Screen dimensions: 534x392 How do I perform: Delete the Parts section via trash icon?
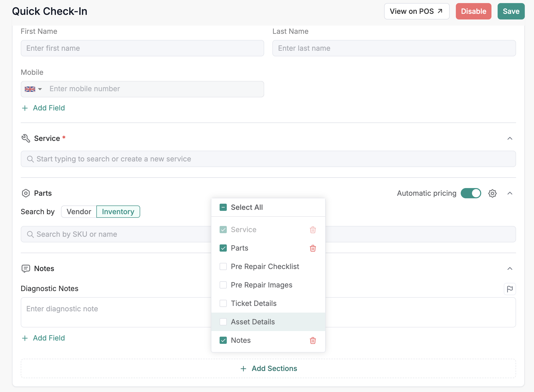click(x=313, y=248)
